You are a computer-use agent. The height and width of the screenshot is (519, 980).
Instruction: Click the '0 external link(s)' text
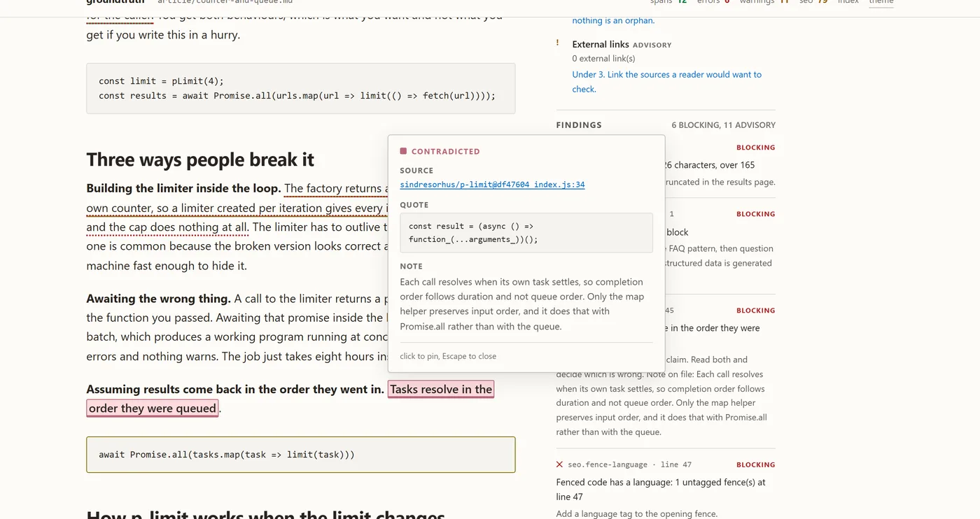point(603,59)
